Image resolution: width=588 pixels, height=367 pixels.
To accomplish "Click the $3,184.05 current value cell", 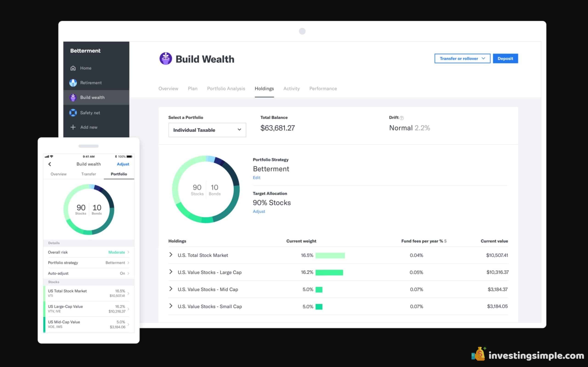I will pyautogui.click(x=498, y=306).
